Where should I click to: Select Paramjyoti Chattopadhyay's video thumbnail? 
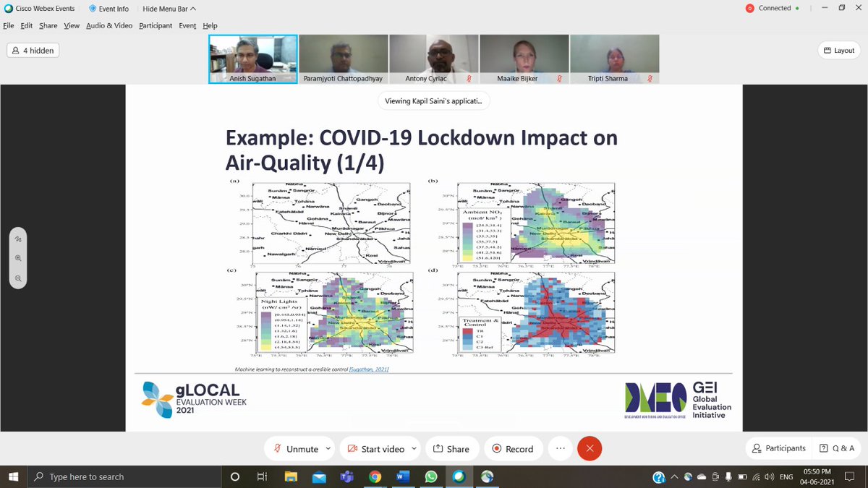point(343,59)
